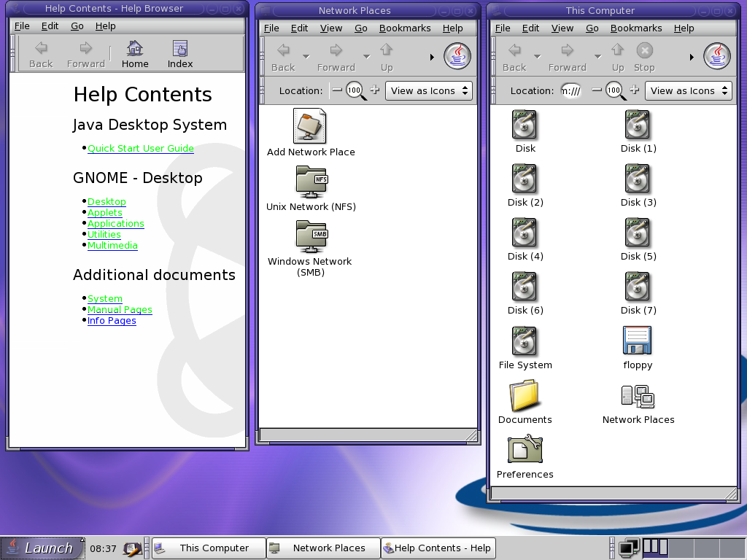Select the Disk (7) drive icon

638,287
